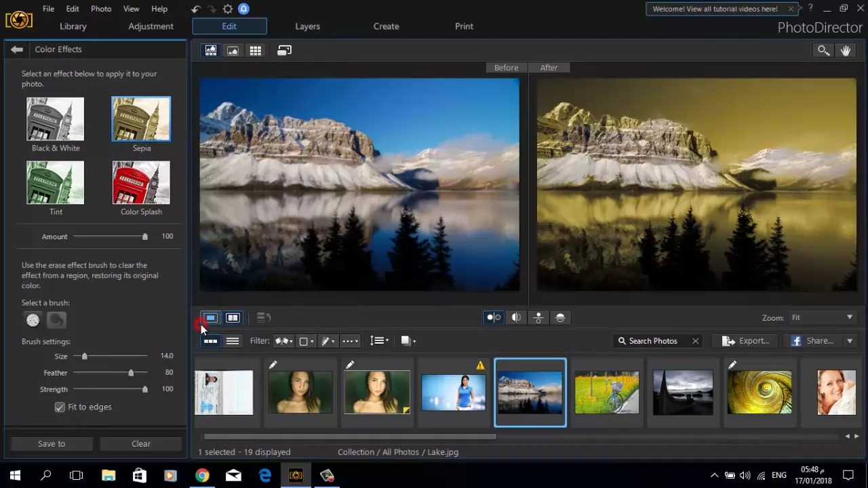Open the Zoom Fit dropdown
The height and width of the screenshot is (488, 868).
822,318
